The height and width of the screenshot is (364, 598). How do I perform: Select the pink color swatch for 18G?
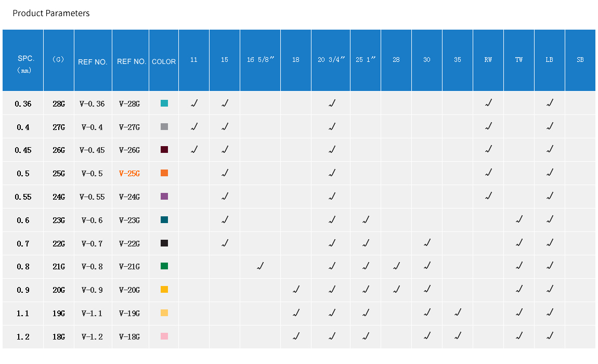pos(164,336)
